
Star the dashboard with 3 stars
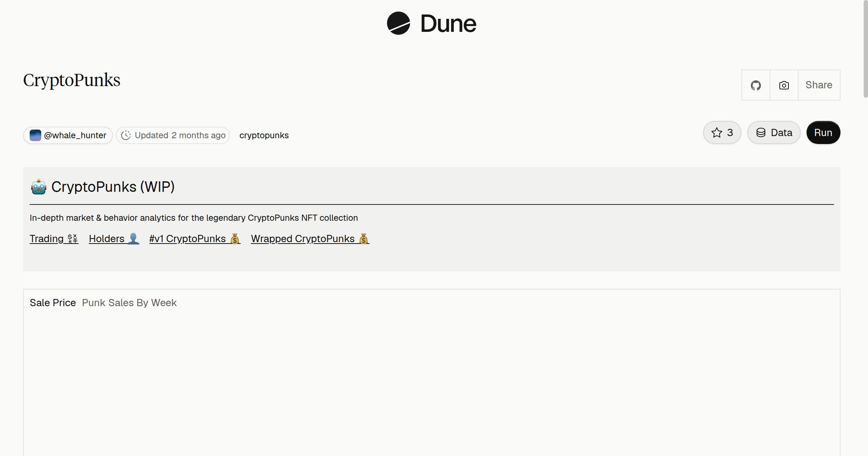click(x=722, y=132)
